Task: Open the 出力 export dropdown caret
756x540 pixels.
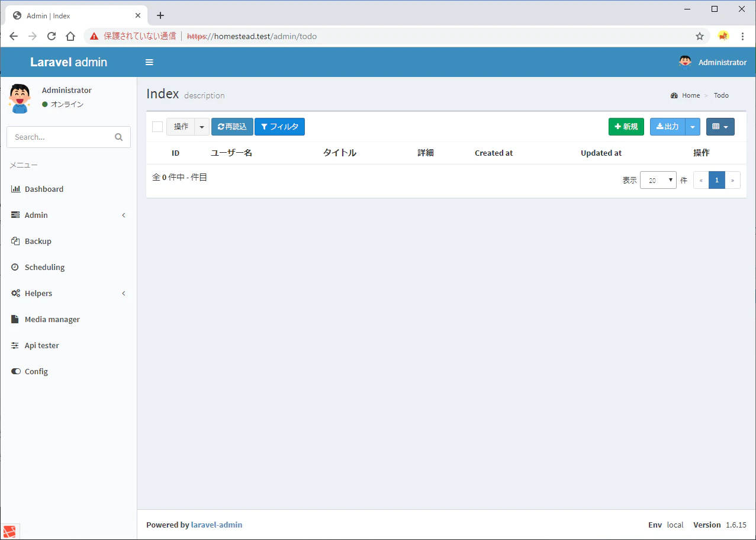Action: click(x=693, y=127)
